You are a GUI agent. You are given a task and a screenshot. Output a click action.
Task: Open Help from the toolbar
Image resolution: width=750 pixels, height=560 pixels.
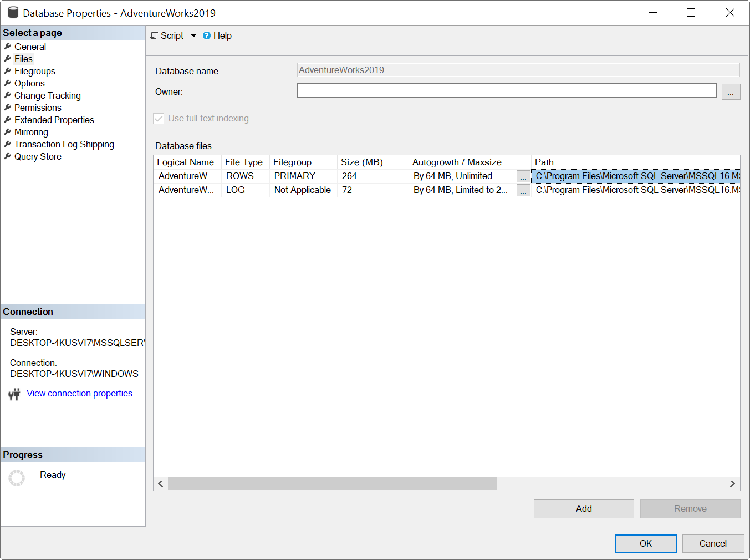[x=217, y=35]
